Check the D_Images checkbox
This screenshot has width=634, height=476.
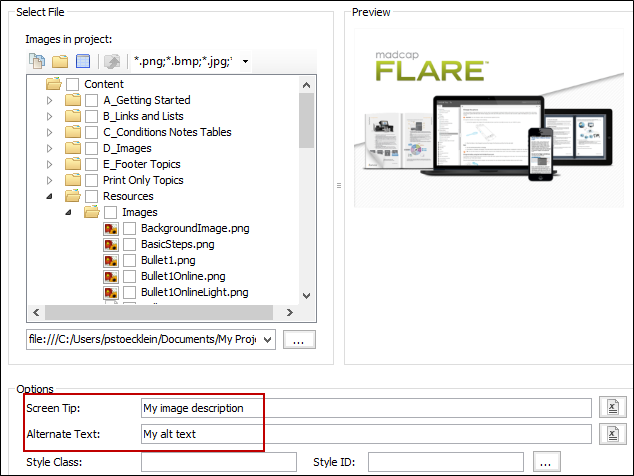coord(91,148)
